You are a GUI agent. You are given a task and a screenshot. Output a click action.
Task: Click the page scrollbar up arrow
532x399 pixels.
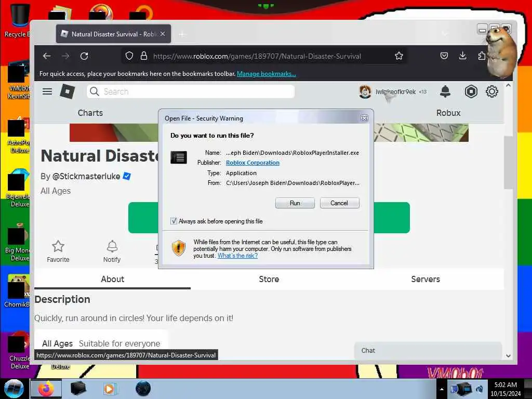pyautogui.click(x=508, y=86)
